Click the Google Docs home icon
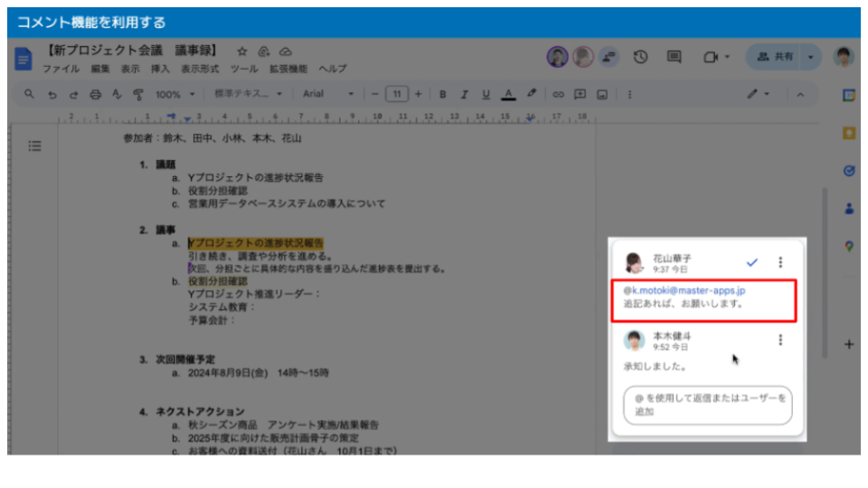Image resolution: width=868 pixels, height=488 pixels. [x=24, y=59]
